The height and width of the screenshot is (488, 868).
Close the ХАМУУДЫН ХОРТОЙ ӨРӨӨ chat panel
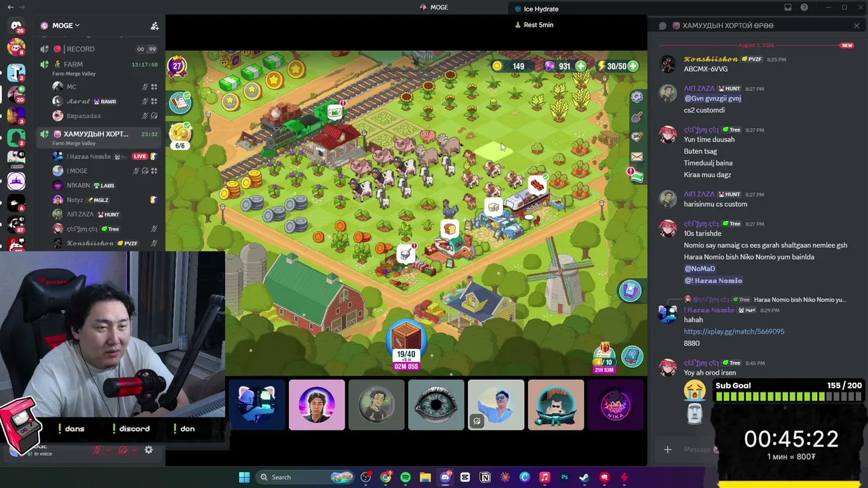click(x=856, y=26)
